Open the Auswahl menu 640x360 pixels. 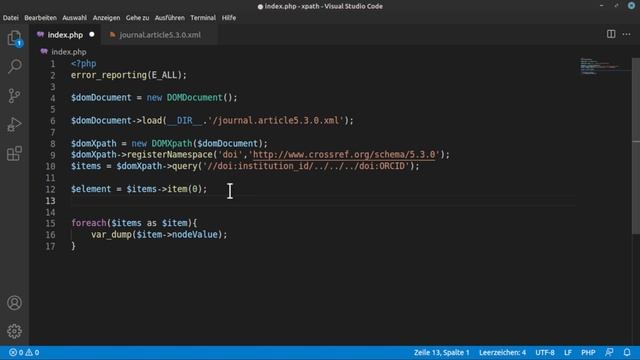pyautogui.click(x=74, y=18)
